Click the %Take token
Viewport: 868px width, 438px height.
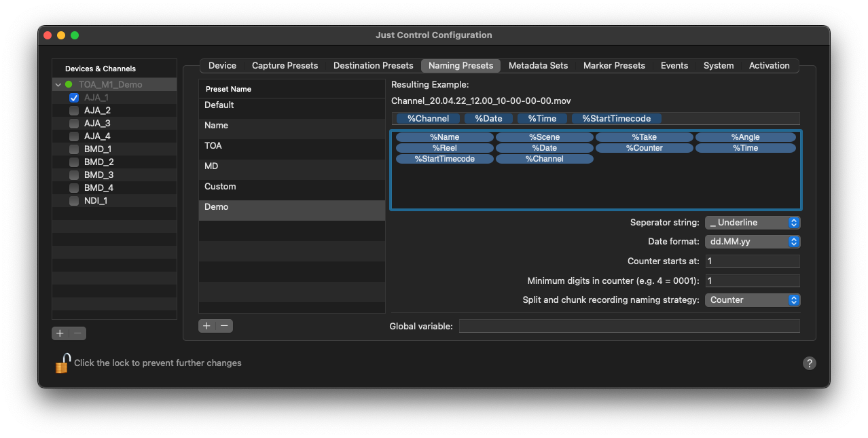click(x=645, y=137)
